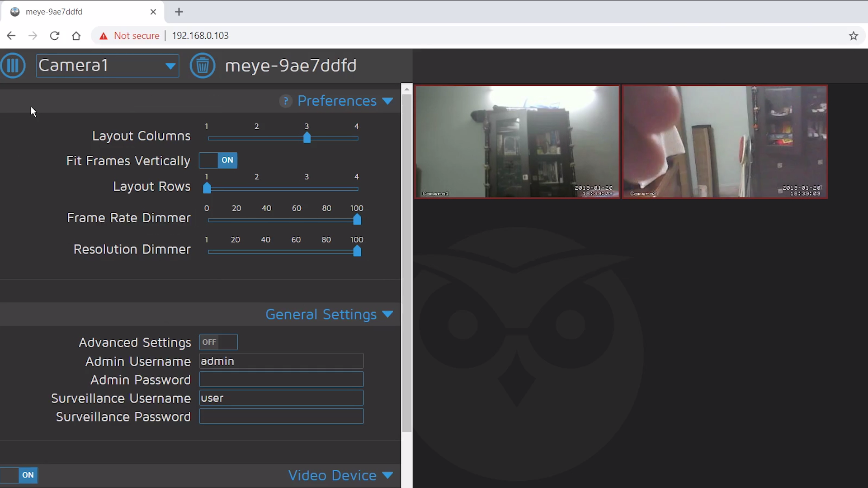This screenshot has width=868, height=488.
Task: Open a new tab with the plus icon
Action: point(179,12)
